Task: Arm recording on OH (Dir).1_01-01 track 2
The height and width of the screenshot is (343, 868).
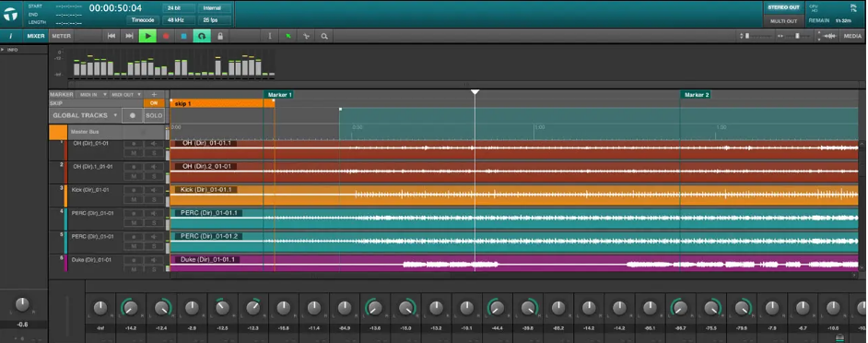Action: (134, 167)
